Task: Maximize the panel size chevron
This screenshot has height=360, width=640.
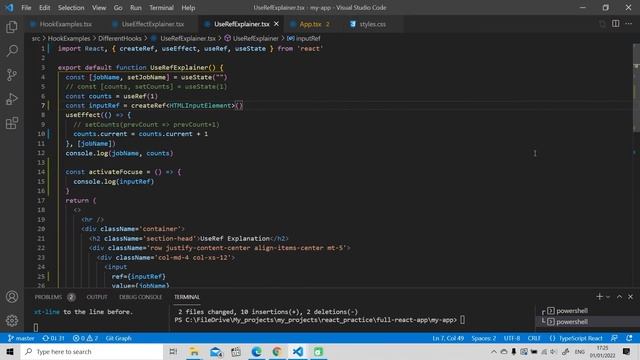Action: tap(619, 297)
